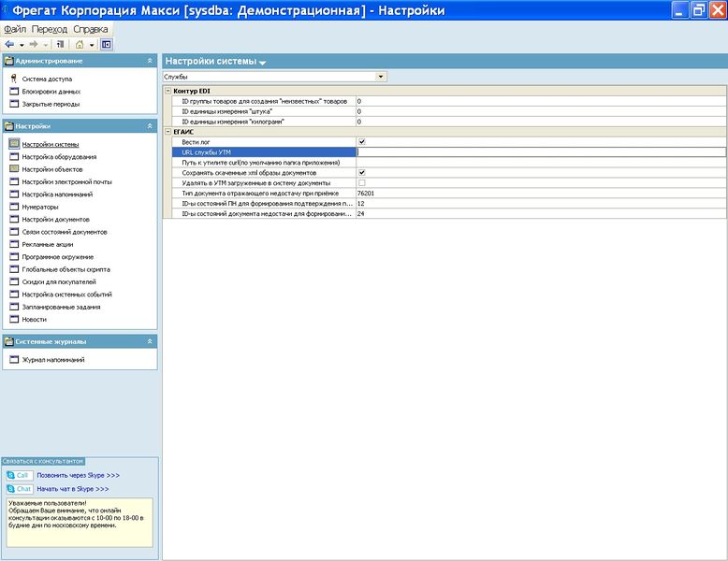This screenshot has width=728, height=561.
Task: Open the Службы combo box dropdown
Action: (381, 77)
